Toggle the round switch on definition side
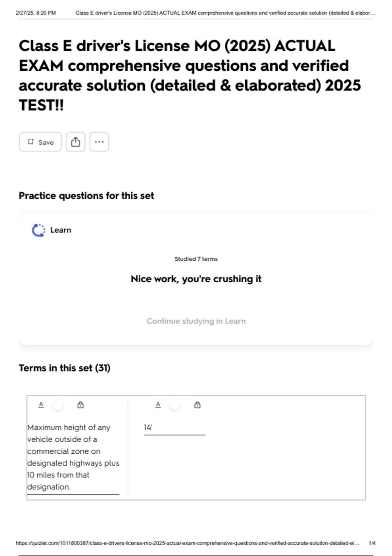392x556 pixels. coord(175,405)
